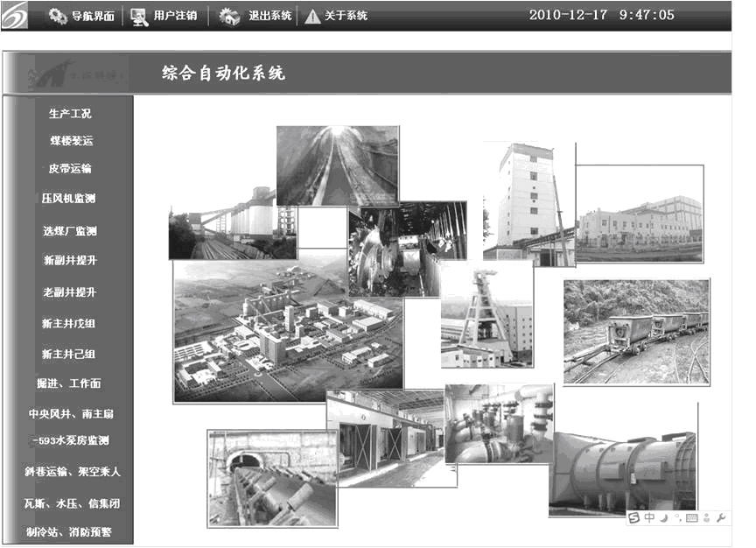Toggle the IME punctuation mode icon
This screenshot has width=756, height=548.
coord(677,518)
